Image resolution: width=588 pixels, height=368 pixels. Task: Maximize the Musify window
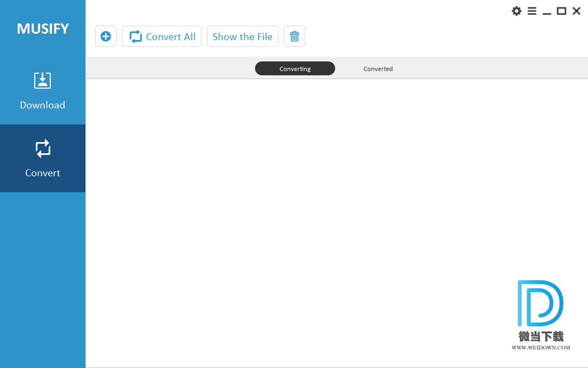coord(561,11)
